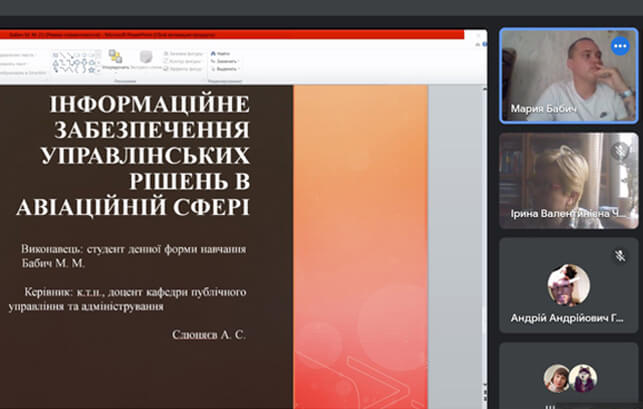Select Мария Бабич video tile

click(567, 75)
